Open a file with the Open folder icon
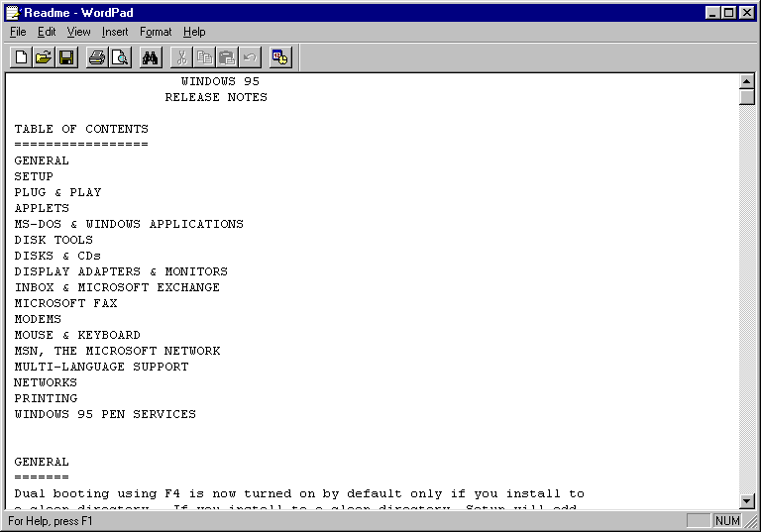 tap(44, 57)
